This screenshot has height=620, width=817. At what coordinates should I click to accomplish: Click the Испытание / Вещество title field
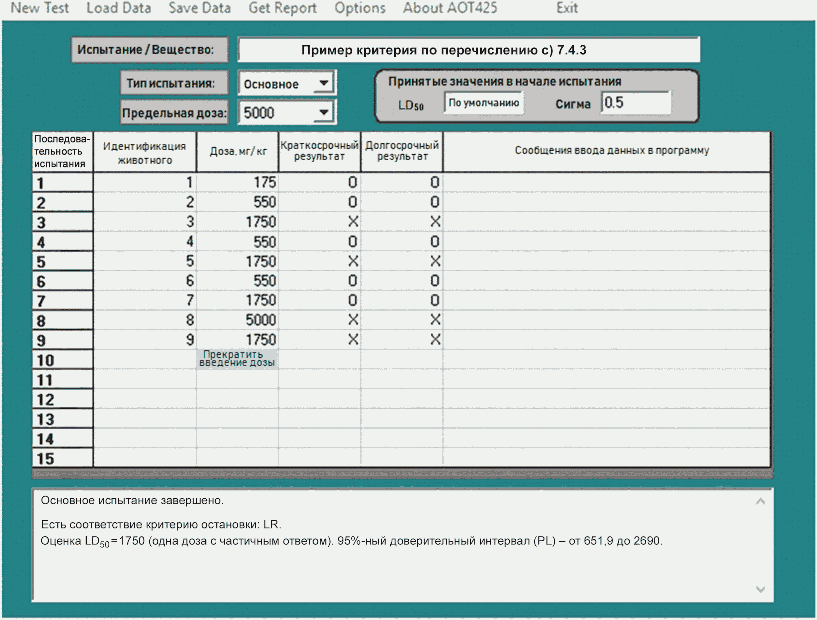tap(468, 49)
